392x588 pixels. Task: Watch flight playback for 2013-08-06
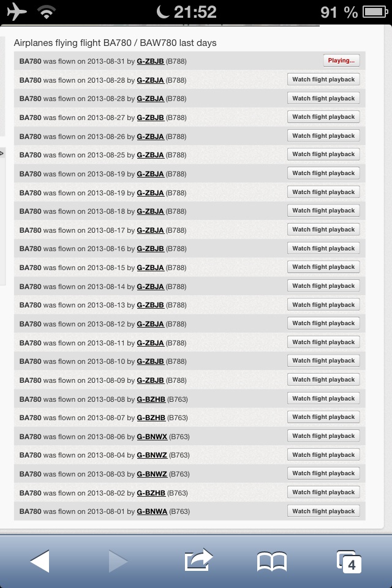[323, 436]
